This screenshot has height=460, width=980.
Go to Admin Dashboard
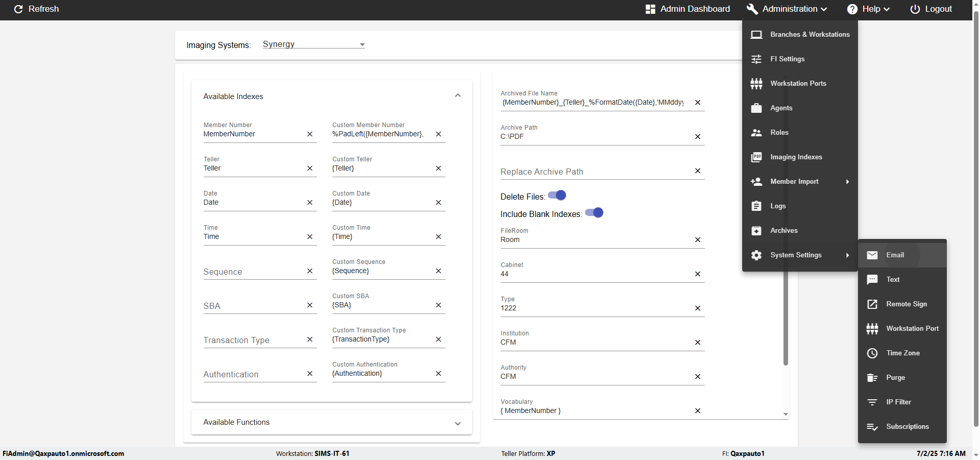point(688,9)
